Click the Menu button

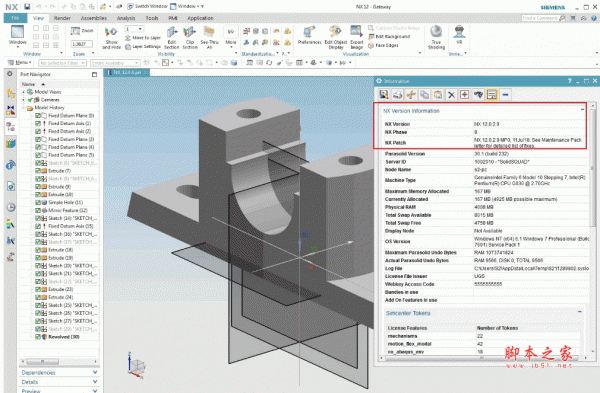click(20, 62)
